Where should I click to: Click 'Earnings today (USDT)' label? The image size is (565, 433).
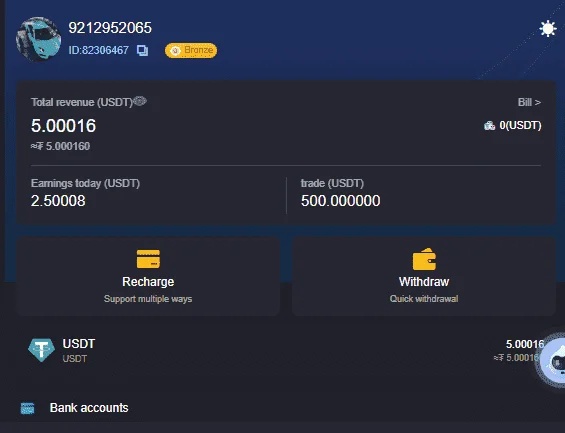coord(85,183)
